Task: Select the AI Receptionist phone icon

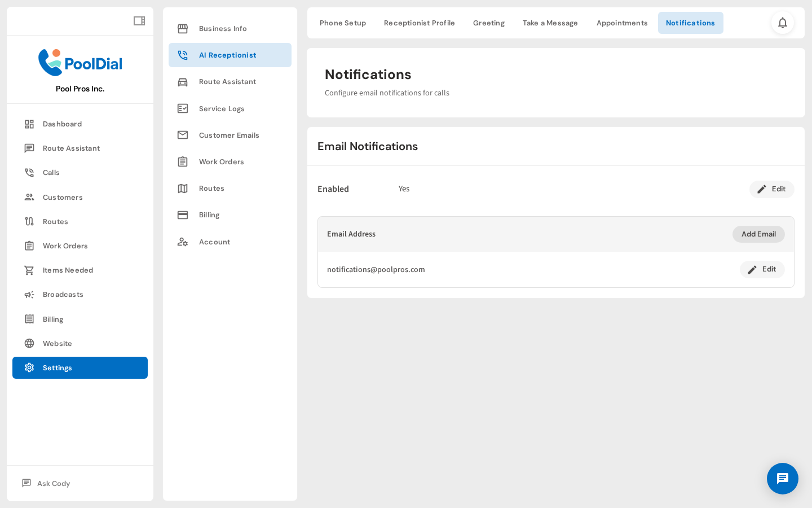Action: pyautogui.click(x=183, y=55)
